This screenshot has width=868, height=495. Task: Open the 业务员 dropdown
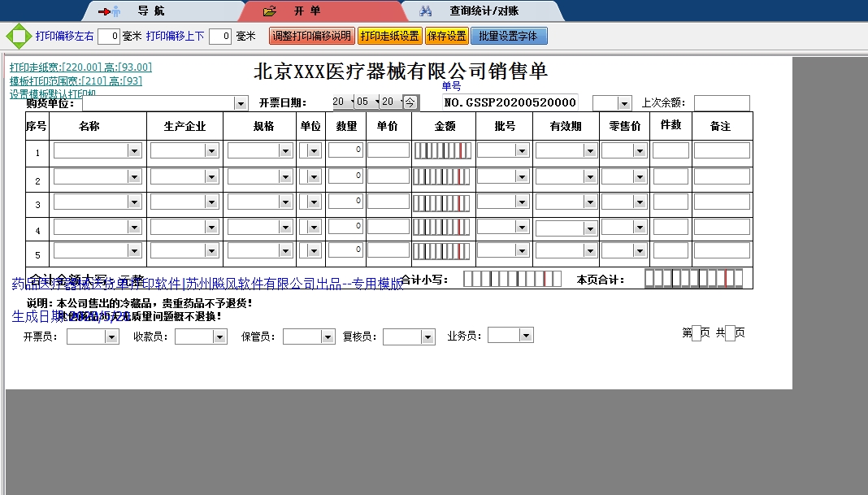526,334
